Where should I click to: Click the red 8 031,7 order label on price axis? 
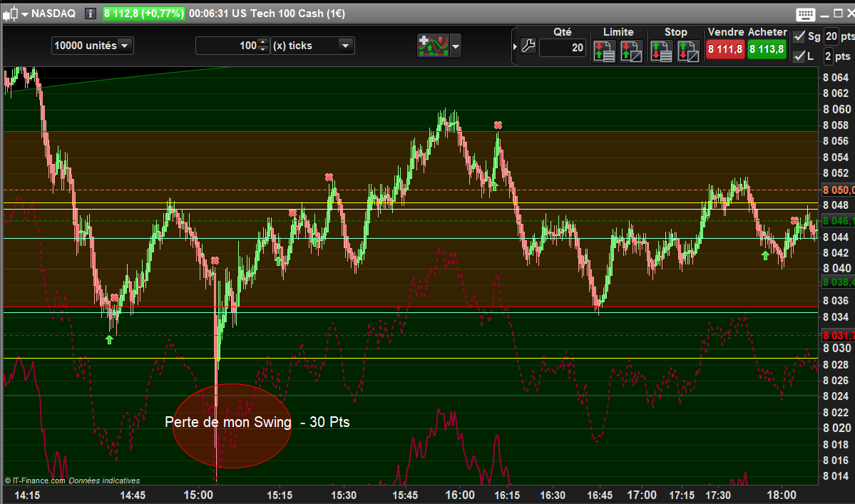coord(838,336)
